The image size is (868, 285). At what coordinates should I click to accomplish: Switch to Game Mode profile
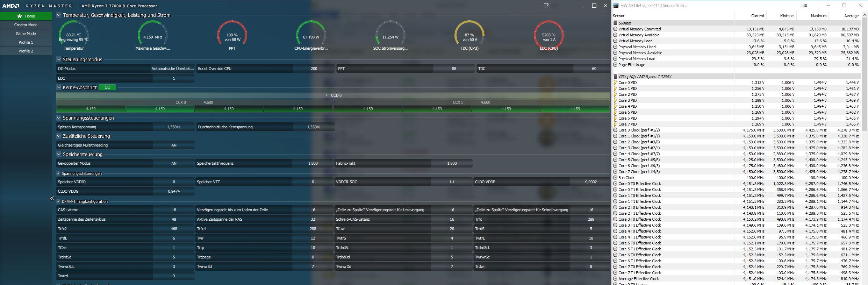coord(26,34)
